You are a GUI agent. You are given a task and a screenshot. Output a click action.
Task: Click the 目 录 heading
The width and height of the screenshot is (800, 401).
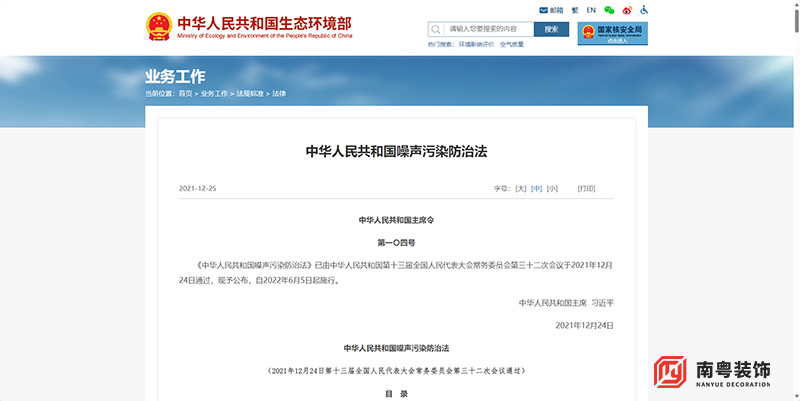[396, 394]
